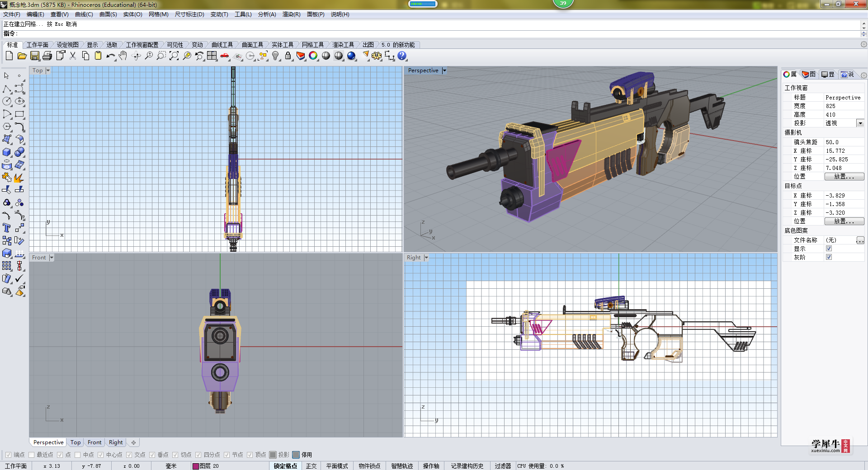Click the Cut scissors icon

tap(73, 56)
